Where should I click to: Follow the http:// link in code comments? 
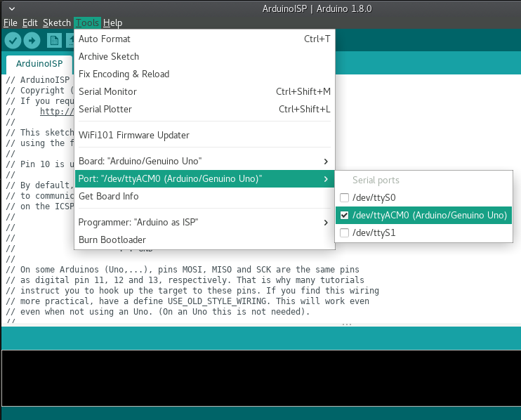pyautogui.click(x=57, y=111)
